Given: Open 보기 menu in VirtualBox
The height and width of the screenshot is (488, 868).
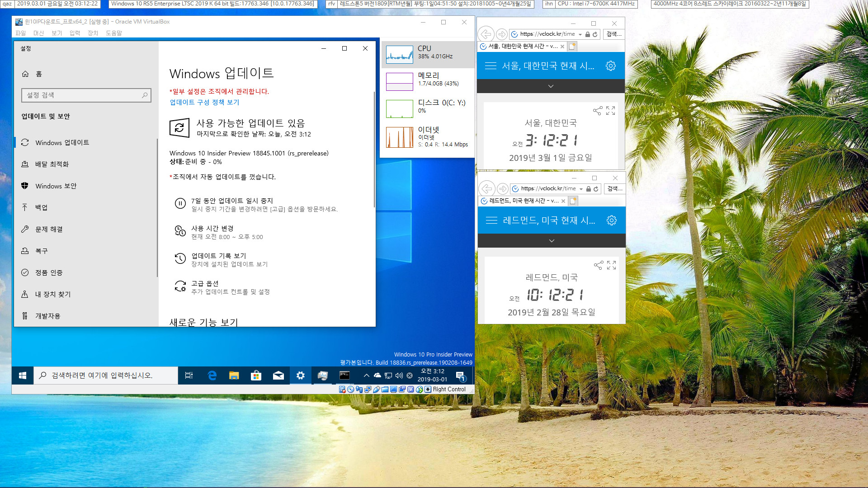Looking at the screenshot, I should (x=57, y=33).
